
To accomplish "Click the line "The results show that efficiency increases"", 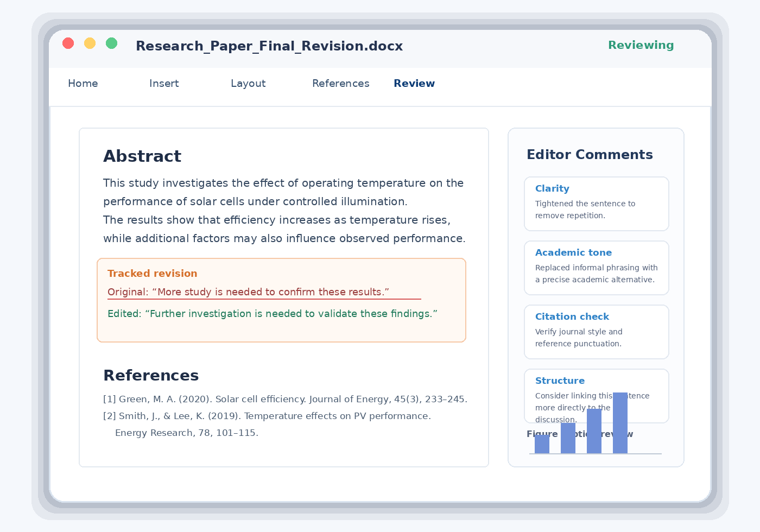I will point(277,220).
